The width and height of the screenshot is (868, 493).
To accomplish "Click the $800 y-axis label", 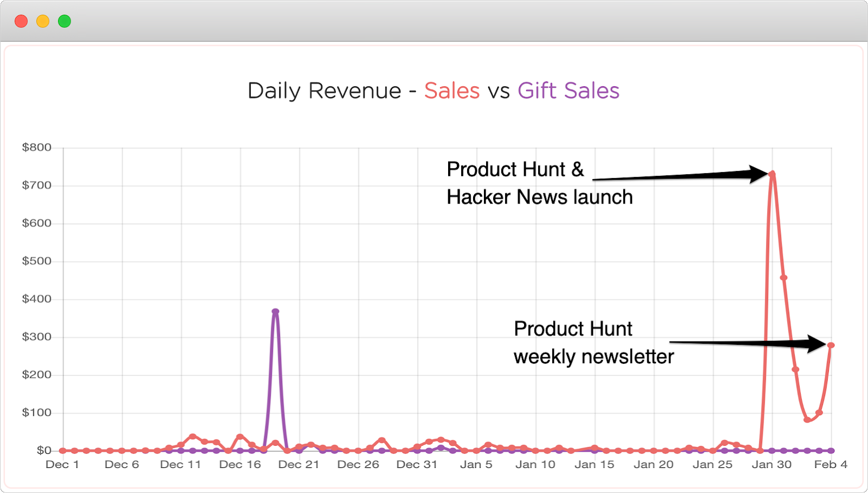I will point(36,147).
